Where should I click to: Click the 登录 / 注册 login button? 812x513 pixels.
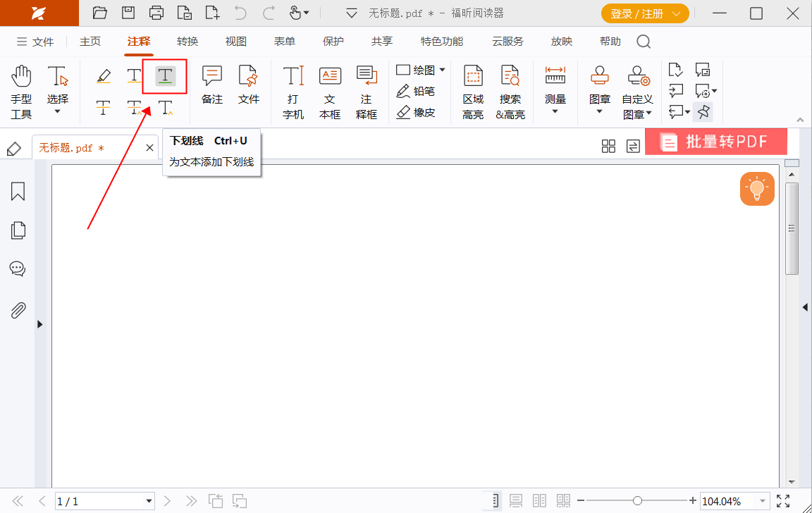pos(644,13)
